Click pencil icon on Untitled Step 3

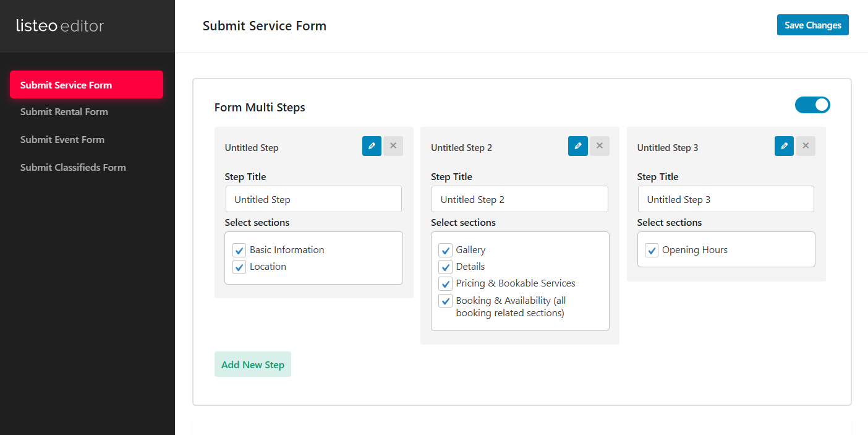tap(784, 146)
